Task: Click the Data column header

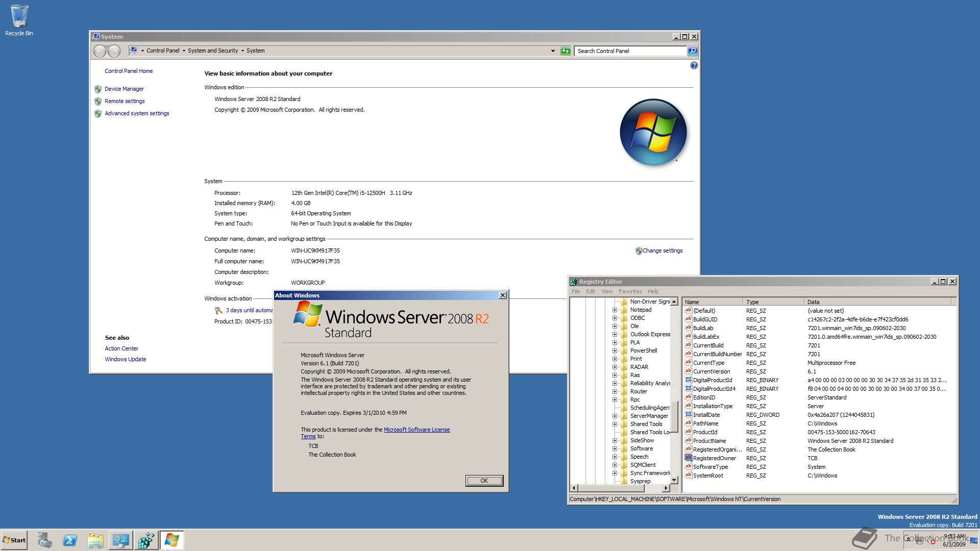Action: (x=878, y=302)
